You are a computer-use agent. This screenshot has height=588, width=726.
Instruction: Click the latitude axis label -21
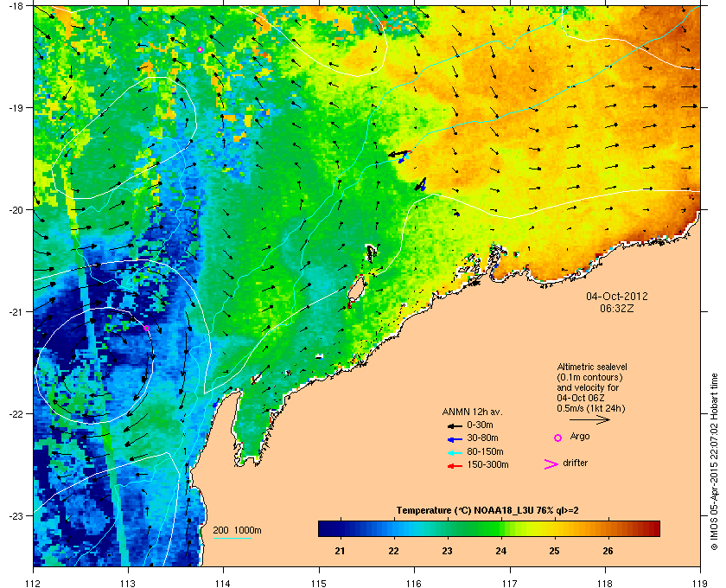[x=18, y=311]
